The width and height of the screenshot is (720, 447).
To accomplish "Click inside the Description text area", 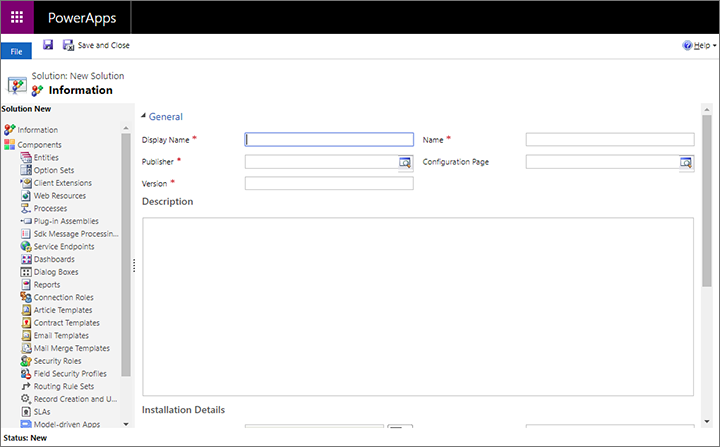I will tap(418, 306).
